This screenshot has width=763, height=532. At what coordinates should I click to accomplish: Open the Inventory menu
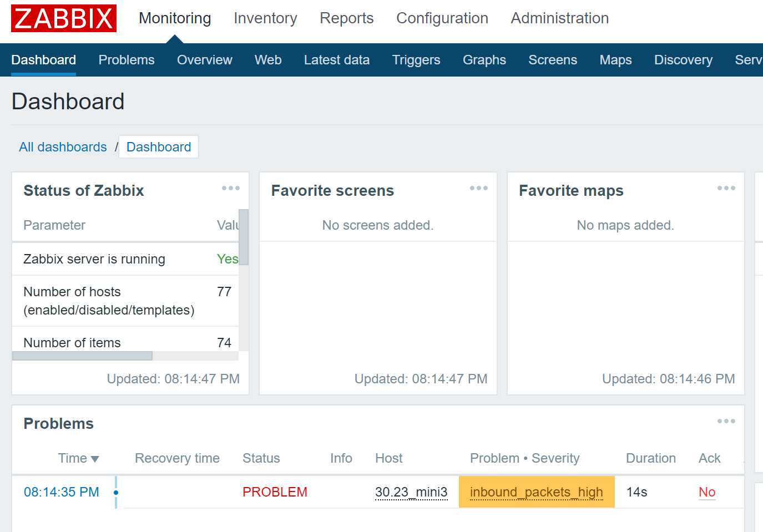(x=265, y=18)
